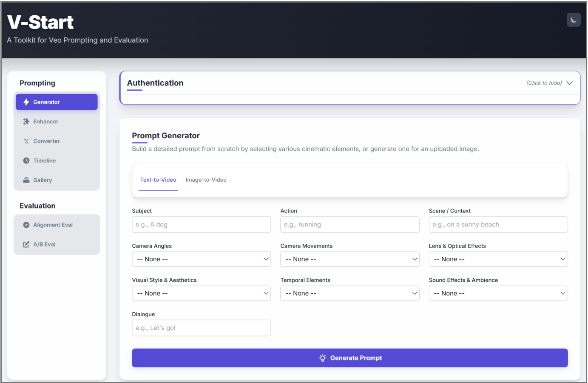Click the '(Click to hide)' text
588x383 pixels.
pyautogui.click(x=544, y=83)
